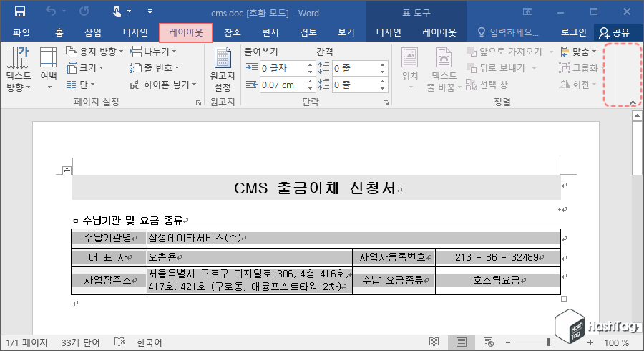
Task: Redo the last action
Action: coord(84,11)
